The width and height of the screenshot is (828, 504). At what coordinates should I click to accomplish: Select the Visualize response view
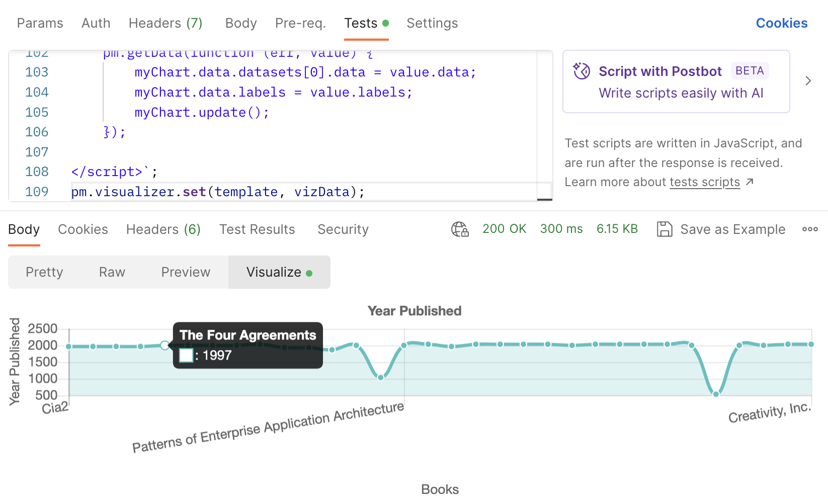coord(274,272)
